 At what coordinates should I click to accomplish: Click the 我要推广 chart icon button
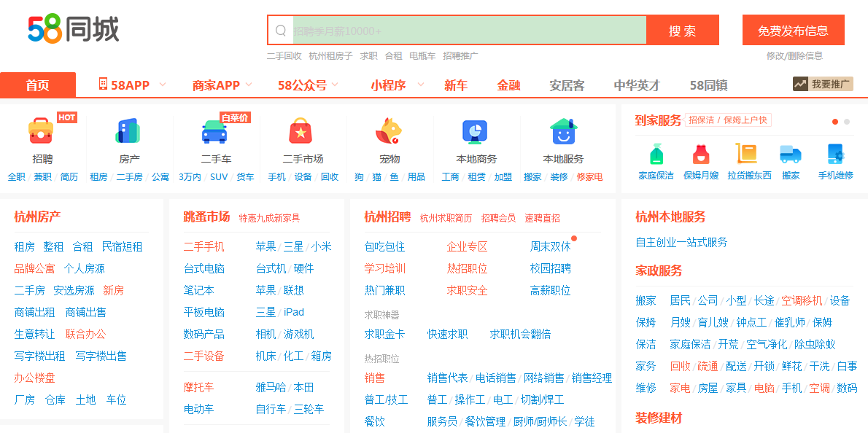(823, 84)
